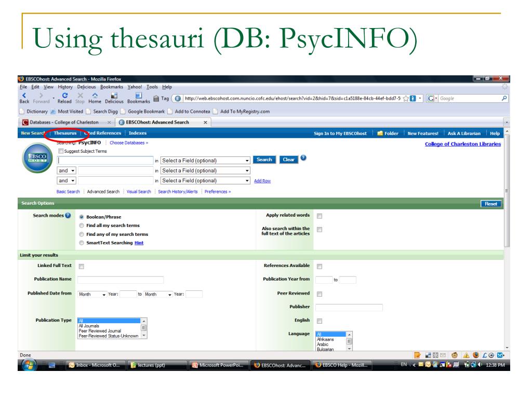Click the Delicious toolbar icon

pos(114,96)
